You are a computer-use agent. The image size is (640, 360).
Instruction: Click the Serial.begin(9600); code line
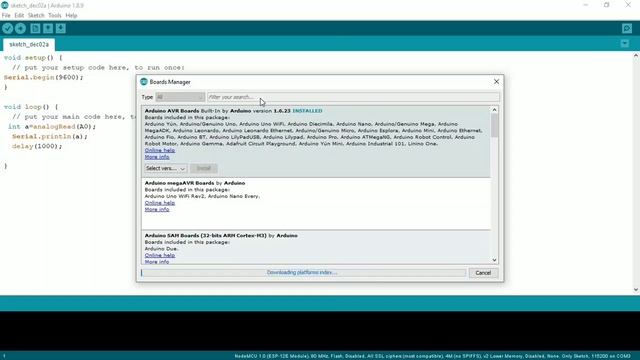pyautogui.click(x=44, y=77)
